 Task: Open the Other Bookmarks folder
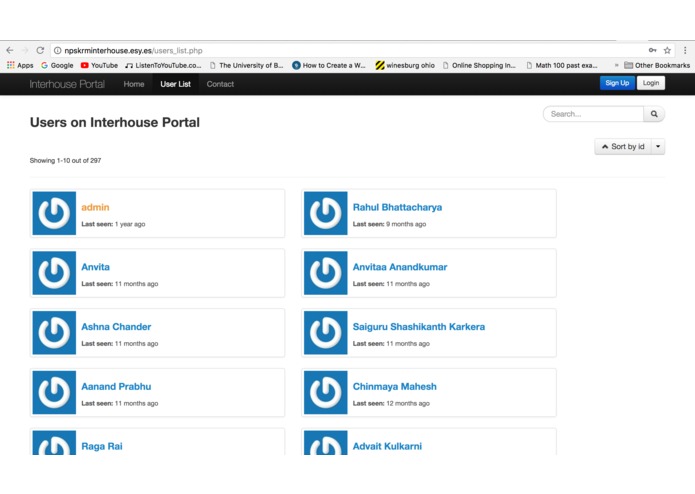coord(657,65)
